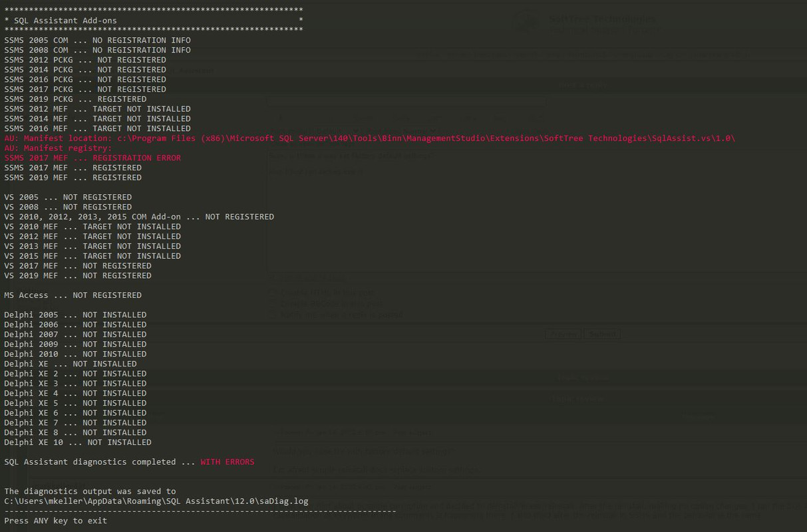
Task: Click "The diagnostics output was saved to" line
Action: pos(90,491)
